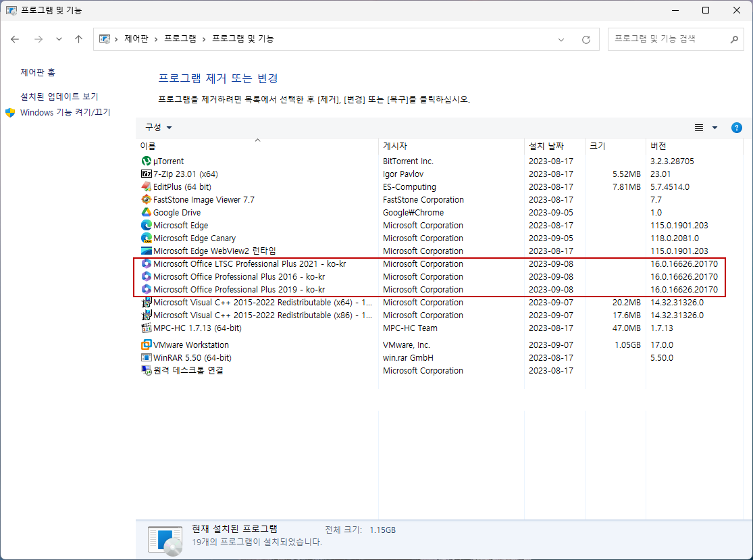Select the EditPlus (64 bit) icon

pyautogui.click(x=147, y=186)
